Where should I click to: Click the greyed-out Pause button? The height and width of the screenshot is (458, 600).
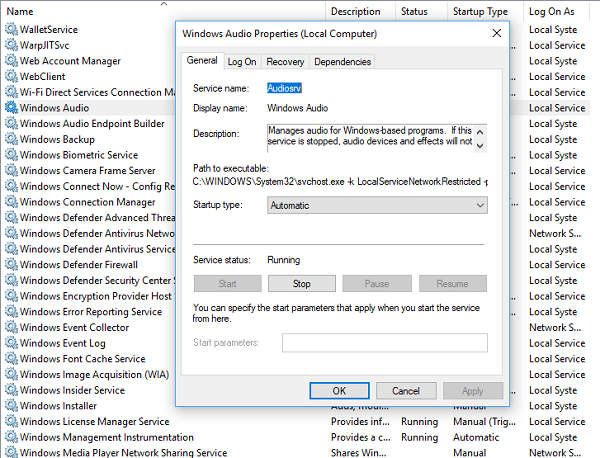click(377, 284)
